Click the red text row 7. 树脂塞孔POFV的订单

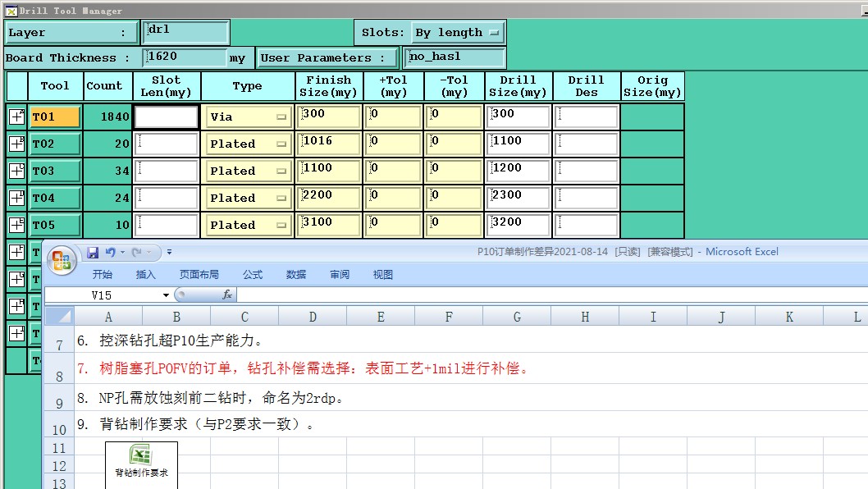point(303,368)
